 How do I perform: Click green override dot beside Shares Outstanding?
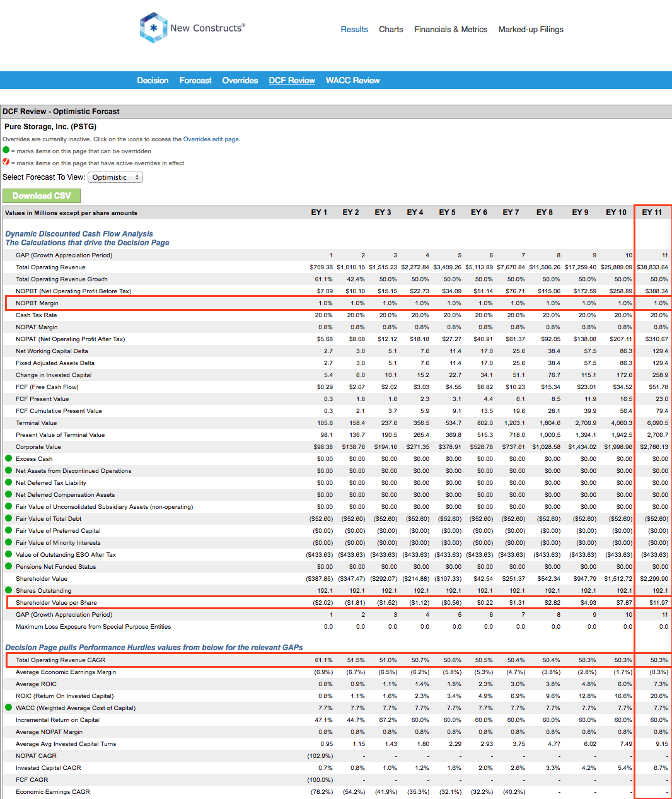pyautogui.click(x=9, y=590)
